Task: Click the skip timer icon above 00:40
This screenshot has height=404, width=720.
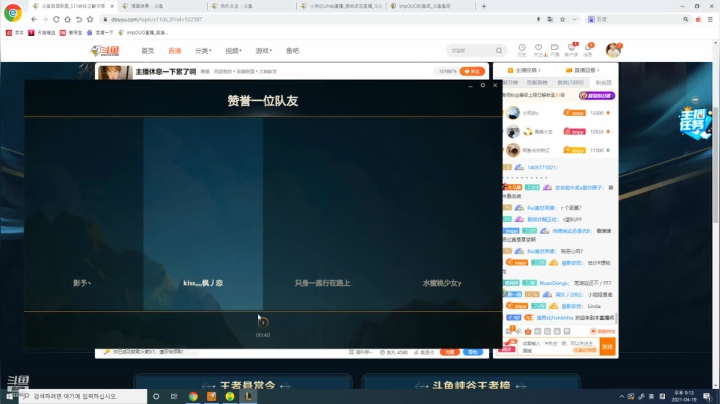Action: coord(263,322)
